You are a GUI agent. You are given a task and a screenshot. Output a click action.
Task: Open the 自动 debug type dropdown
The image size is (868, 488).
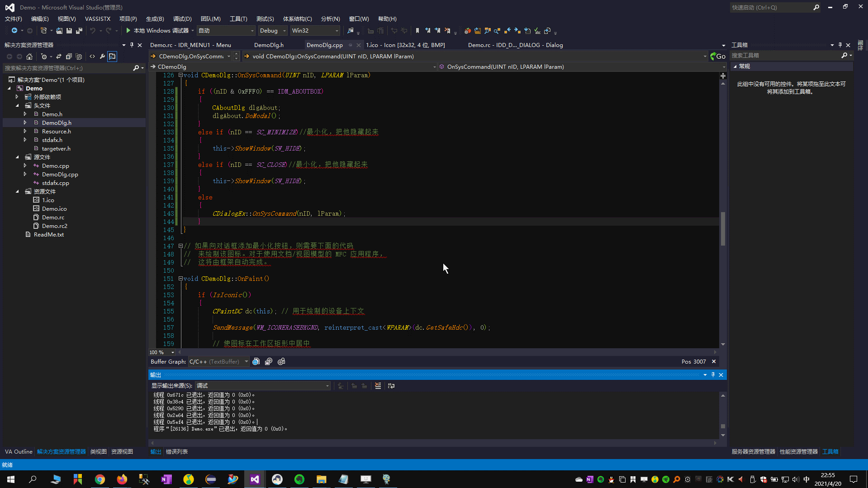pos(226,31)
